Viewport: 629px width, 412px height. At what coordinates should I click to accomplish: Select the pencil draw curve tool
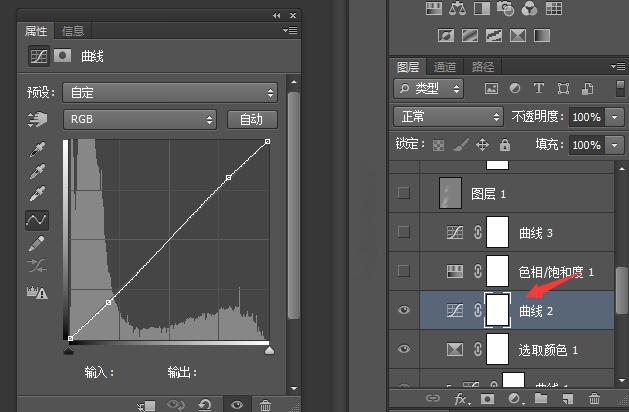[37, 244]
